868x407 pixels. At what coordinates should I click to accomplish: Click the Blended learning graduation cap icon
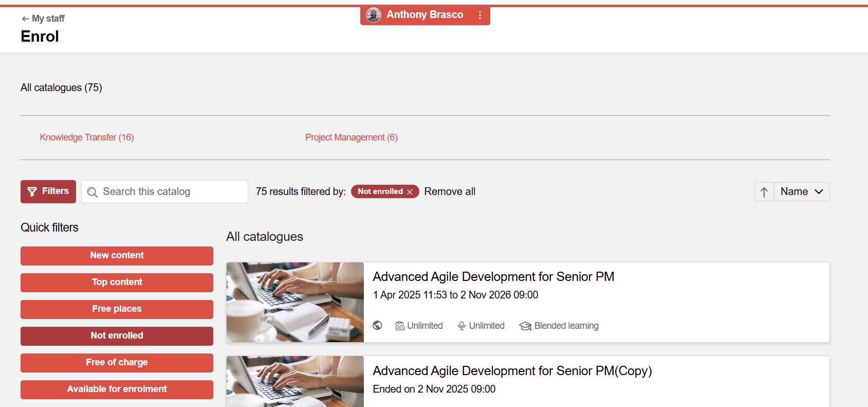tap(525, 326)
